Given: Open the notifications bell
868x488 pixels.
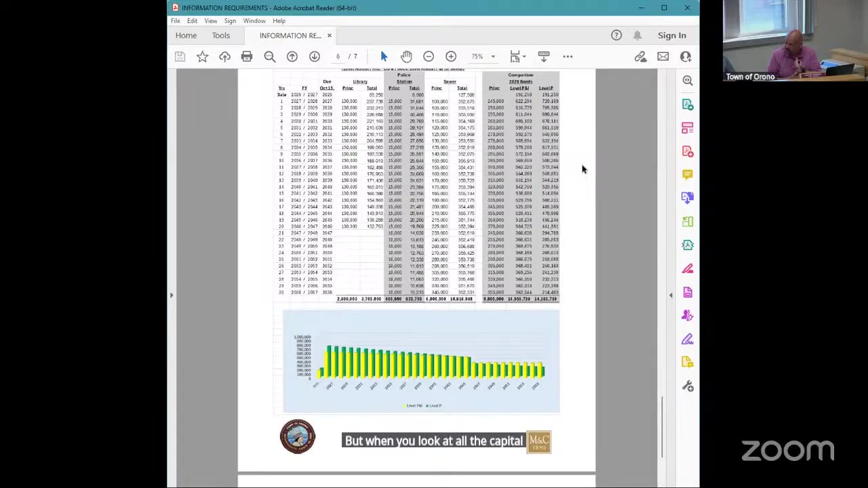Looking at the screenshot, I should (637, 35).
